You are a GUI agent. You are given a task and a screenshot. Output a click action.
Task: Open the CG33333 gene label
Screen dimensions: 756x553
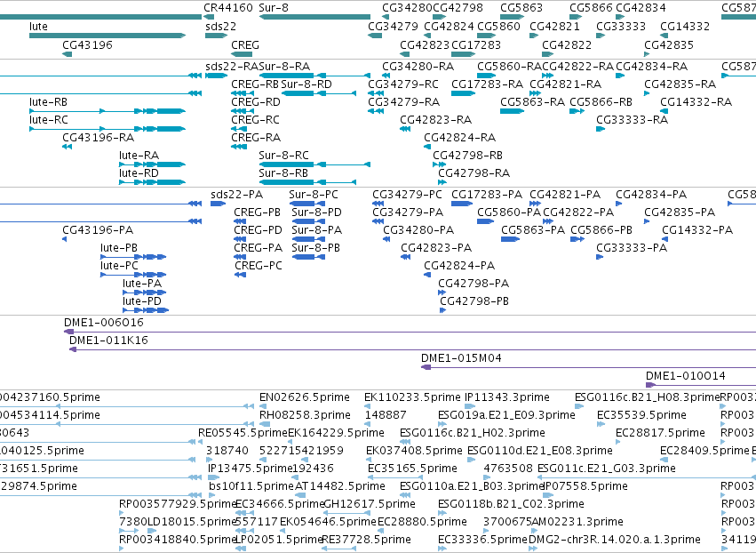tap(620, 27)
